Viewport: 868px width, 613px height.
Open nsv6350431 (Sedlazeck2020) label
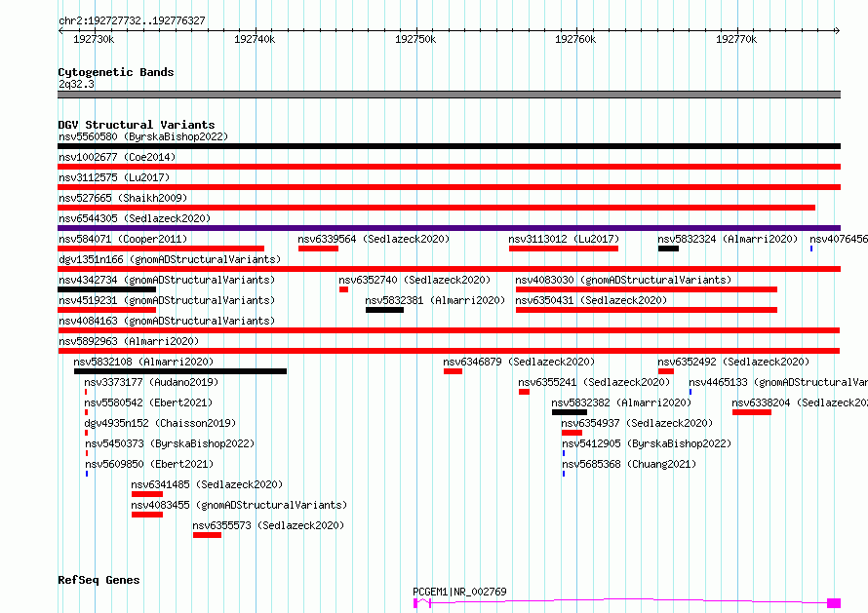[x=591, y=300]
